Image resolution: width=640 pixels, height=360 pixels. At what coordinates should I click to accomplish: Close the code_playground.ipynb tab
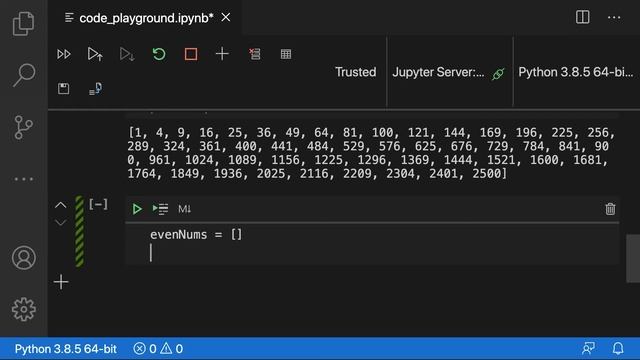click(x=226, y=18)
